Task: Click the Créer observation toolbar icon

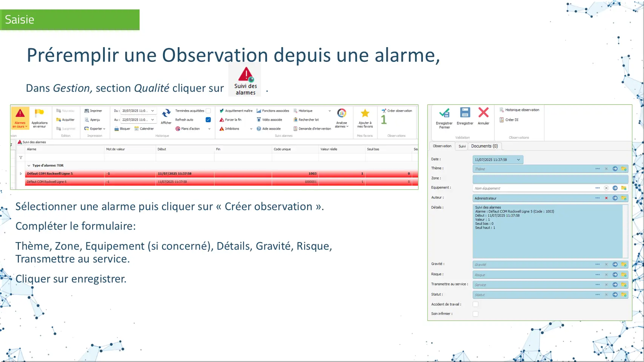Action: coord(384,111)
